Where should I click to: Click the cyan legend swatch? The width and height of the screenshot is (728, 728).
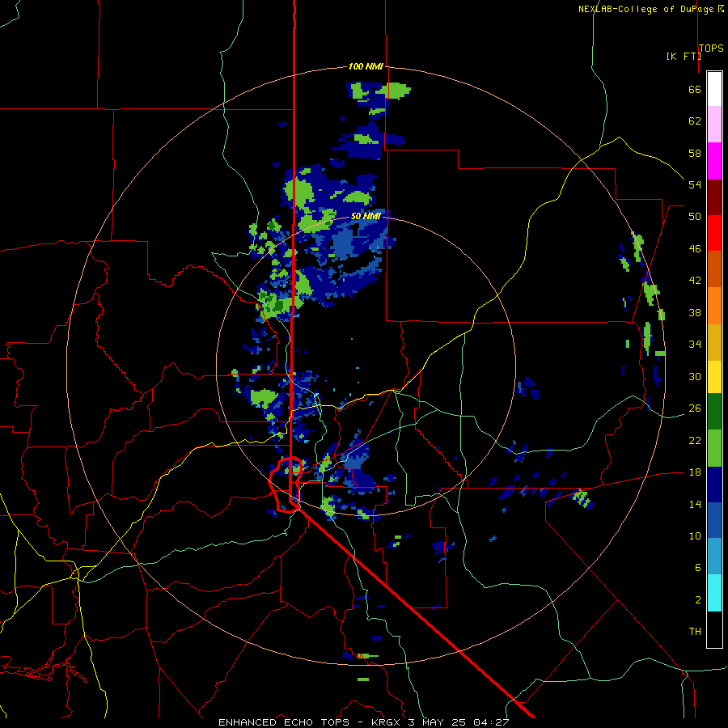[x=714, y=593]
